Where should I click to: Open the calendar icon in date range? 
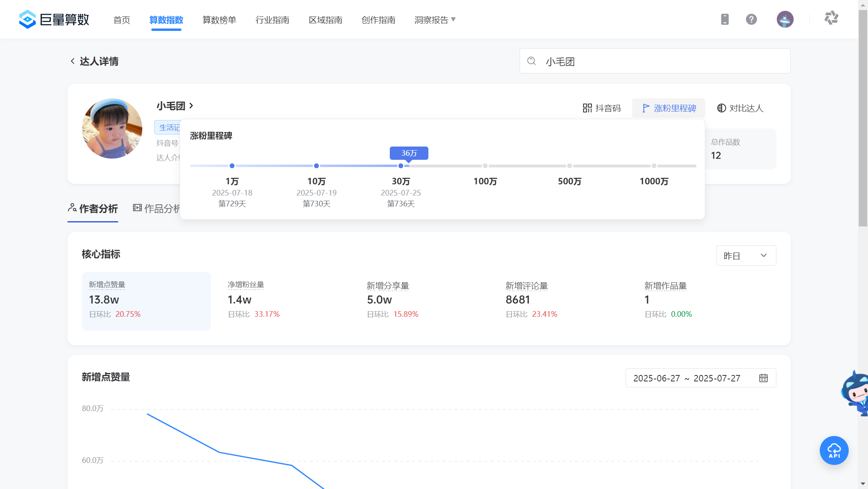click(763, 378)
